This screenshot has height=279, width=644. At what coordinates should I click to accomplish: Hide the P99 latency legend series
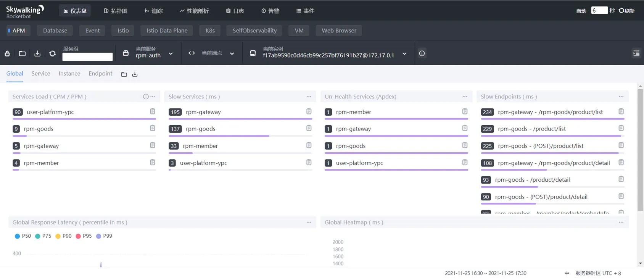pyautogui.click(x=104, y=236)
